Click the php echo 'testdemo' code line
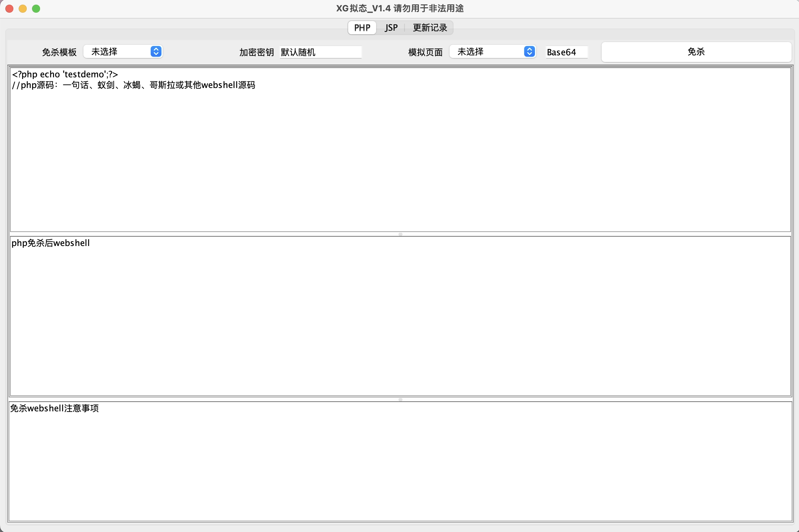The width and height of the screenshot is (799, 532). (x=65, y=74)
